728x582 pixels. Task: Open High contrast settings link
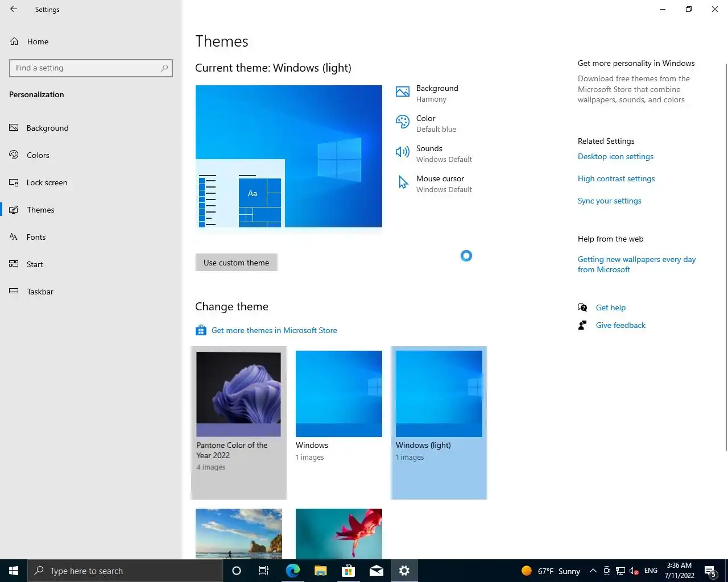616,178
